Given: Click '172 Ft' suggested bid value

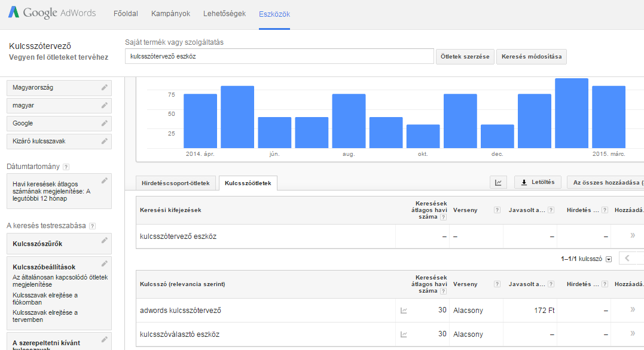Looking at the screenshot, I should pyautogui.click(x=544, y=310).
